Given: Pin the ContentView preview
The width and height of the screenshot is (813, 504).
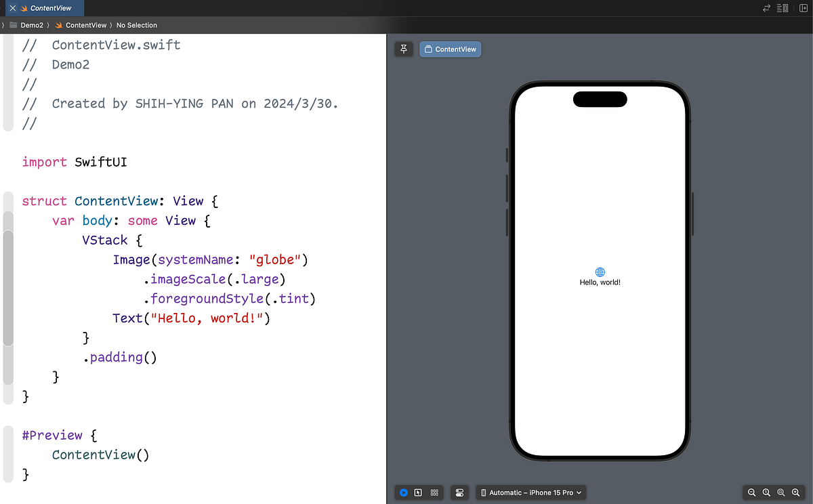Looking at the screenshot, I should coord(404,49).
